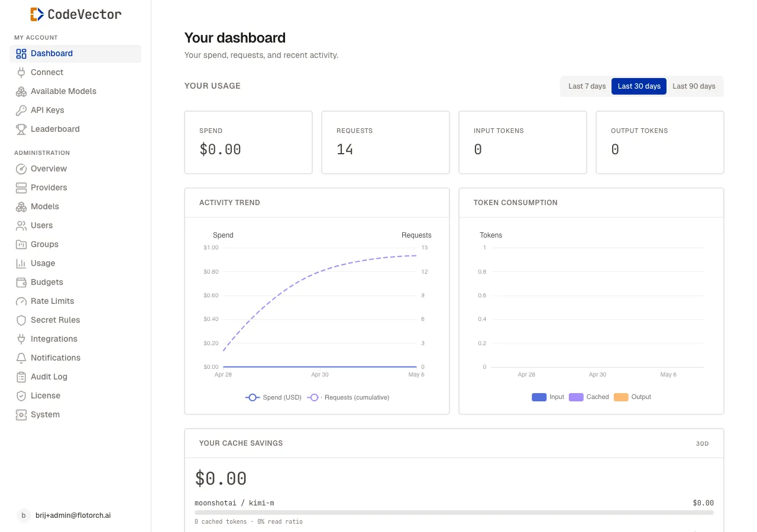Click the License shield-check icon
The height and width of the screenshot is (532, 757).
(21, 396)
